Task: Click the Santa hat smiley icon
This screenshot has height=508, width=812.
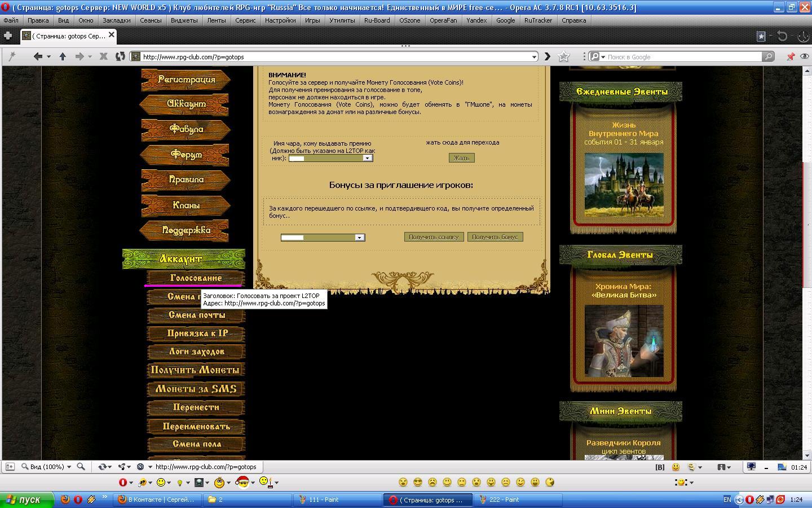Action: point(242,482)
